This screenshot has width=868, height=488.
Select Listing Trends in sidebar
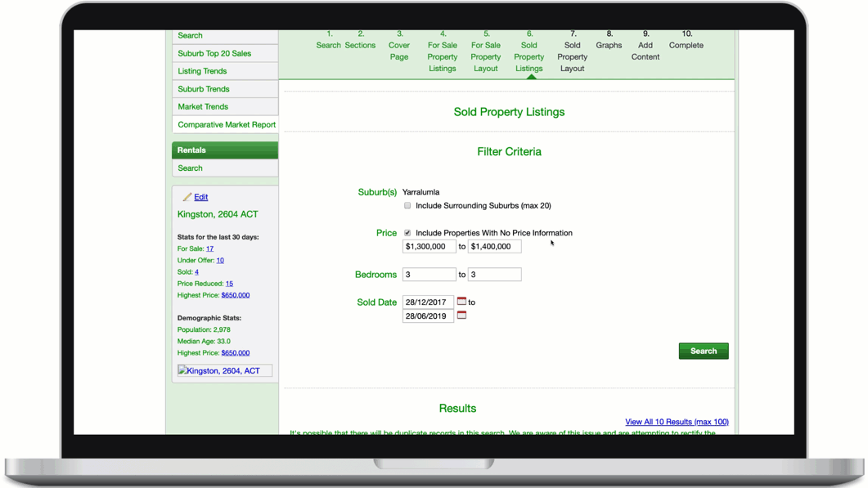pyautogui.click(x=202, y=71)
